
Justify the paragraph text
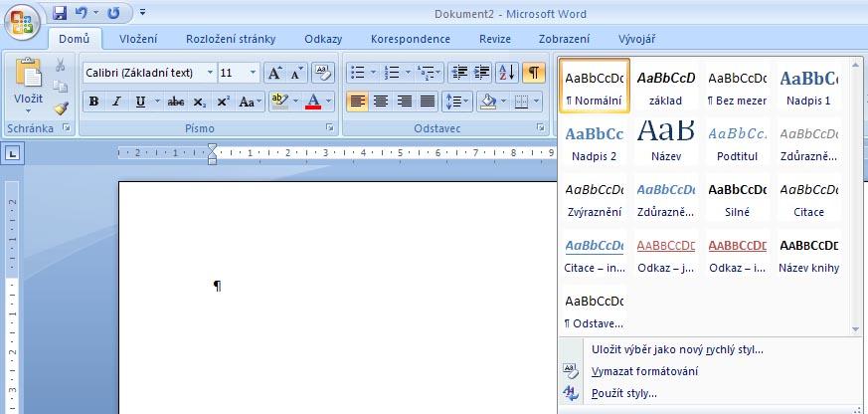[x=428, y=102]
